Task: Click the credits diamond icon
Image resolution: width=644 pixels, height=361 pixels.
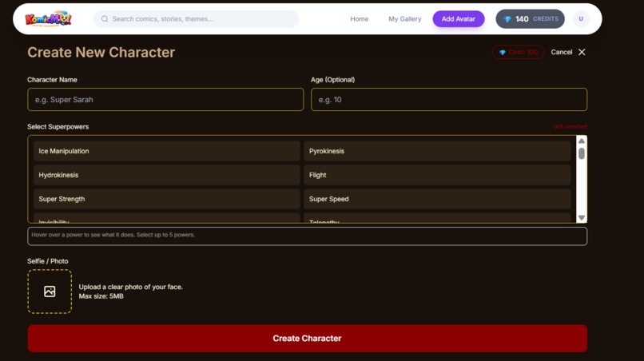Action: point(507,19)
